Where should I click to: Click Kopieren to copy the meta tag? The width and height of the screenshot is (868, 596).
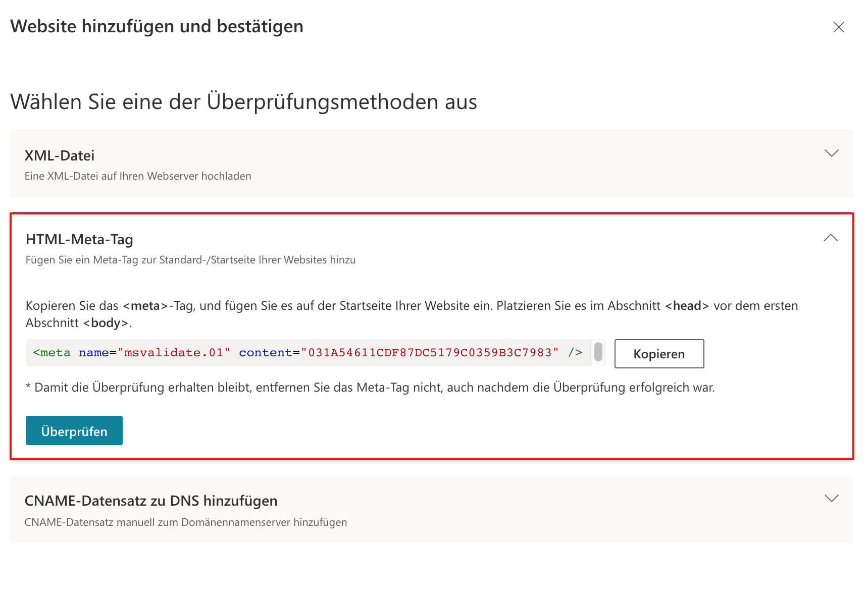point(658,354)
